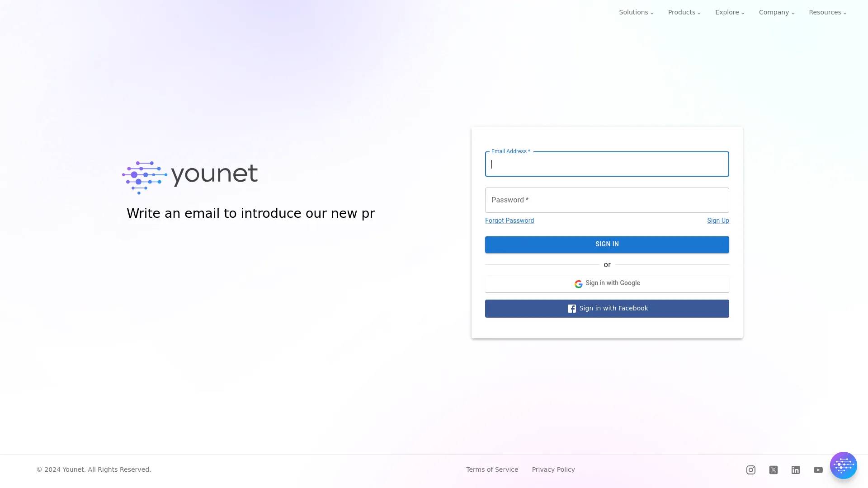Open the Instagram social media icon
The width and height of the screenshot is (868, 488).
tap(750, 469)
